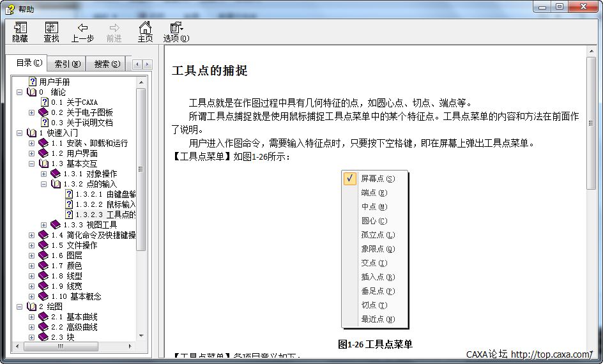Screen dimensions: 603x364
Task: Click the help icon in the title bar
Action: point(10,9)
